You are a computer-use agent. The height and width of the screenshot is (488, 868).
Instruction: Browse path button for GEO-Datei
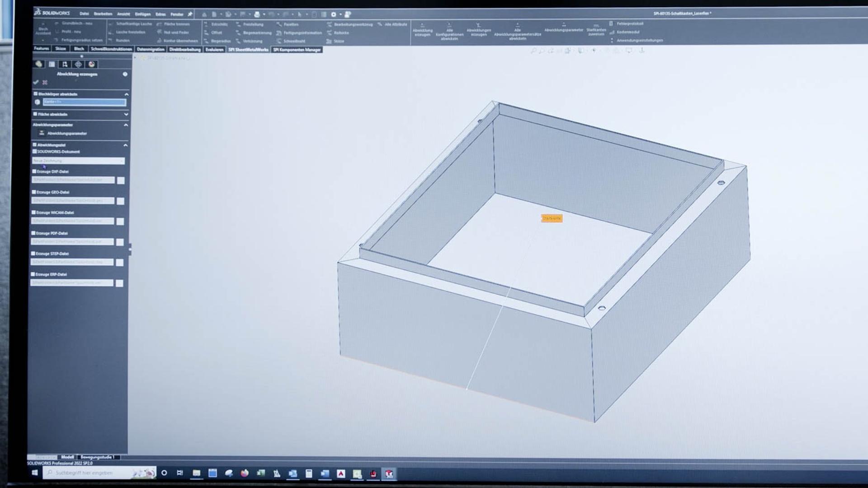click(x=120, y=201)
